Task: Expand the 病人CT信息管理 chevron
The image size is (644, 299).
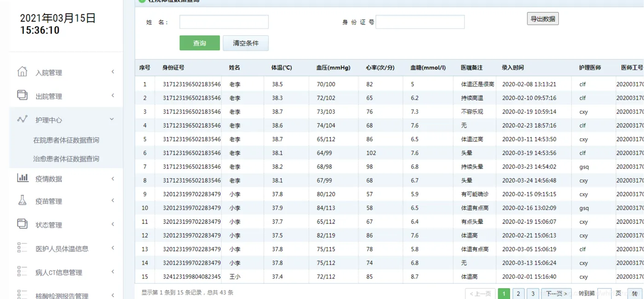Action: (x=113, y=272)
